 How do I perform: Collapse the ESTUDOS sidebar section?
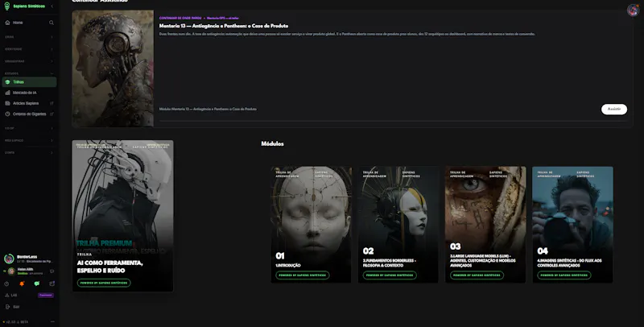pyautogui.click(x=29, y=73)
